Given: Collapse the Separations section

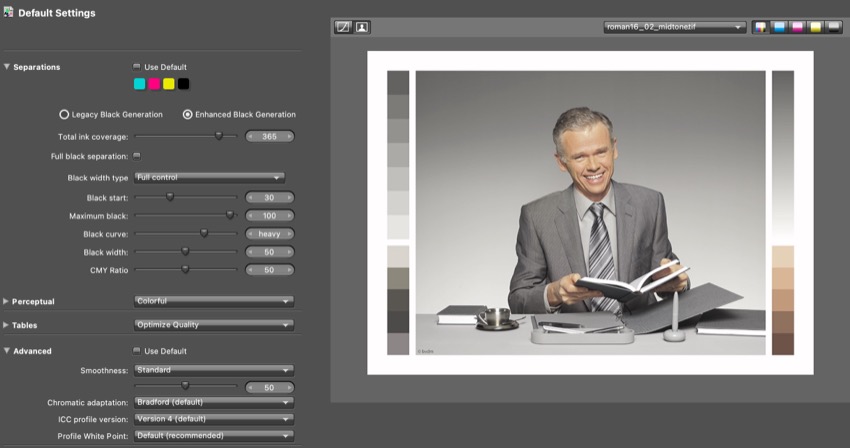Looking at the screenshot, I should coord(7,67).
